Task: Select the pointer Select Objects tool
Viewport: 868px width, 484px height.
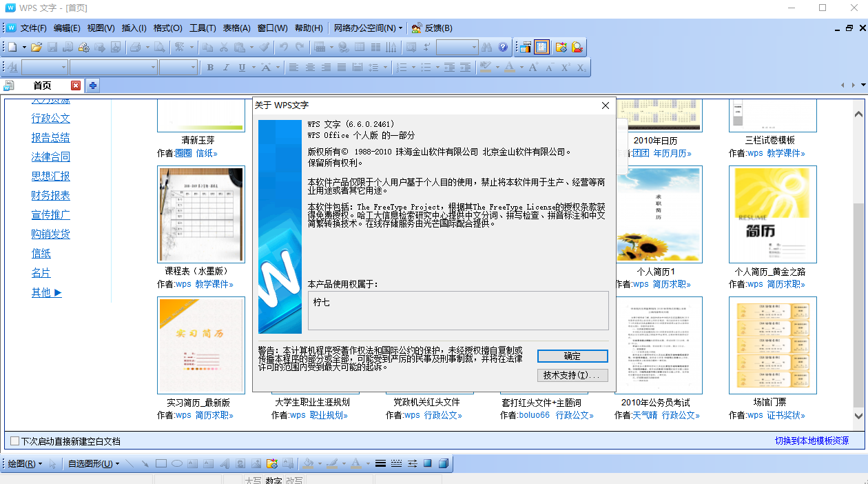Action: click(x=52, y=463)
